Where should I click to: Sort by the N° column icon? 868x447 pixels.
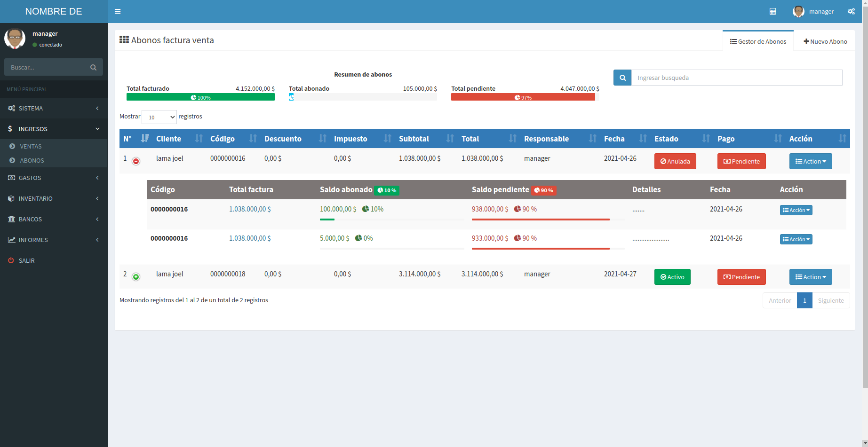click(145, 138)
